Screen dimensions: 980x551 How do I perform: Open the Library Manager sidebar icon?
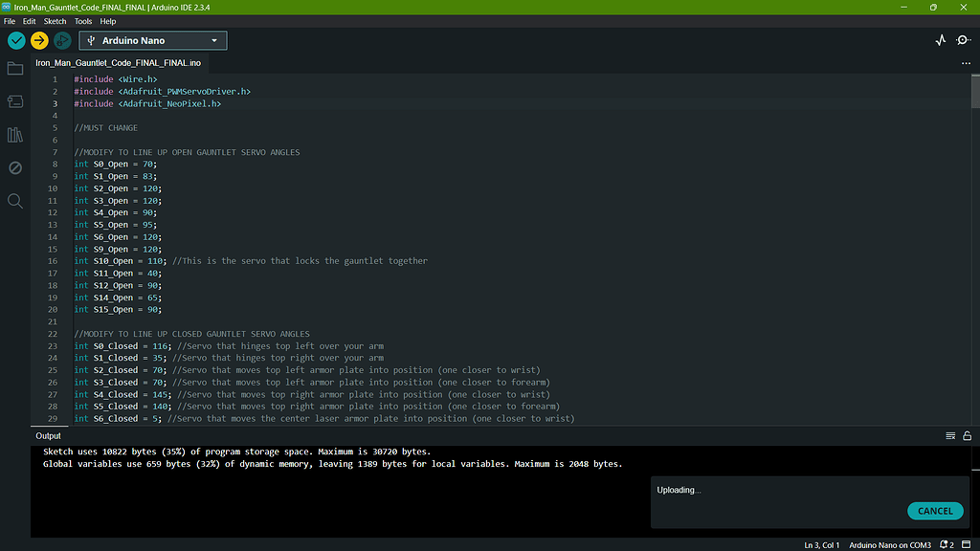[x=14, y=135]
